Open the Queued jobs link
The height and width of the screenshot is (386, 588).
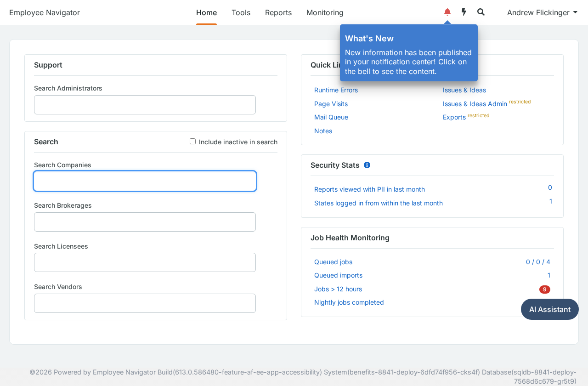point(333,262)
